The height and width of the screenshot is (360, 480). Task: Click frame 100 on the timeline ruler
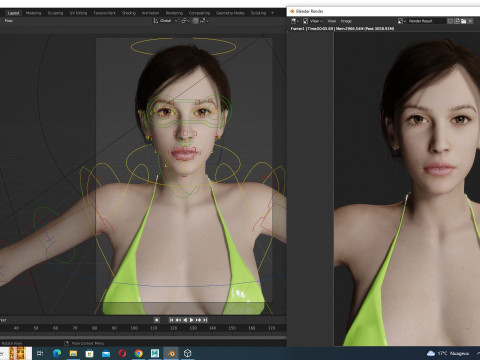pos(134,328)
